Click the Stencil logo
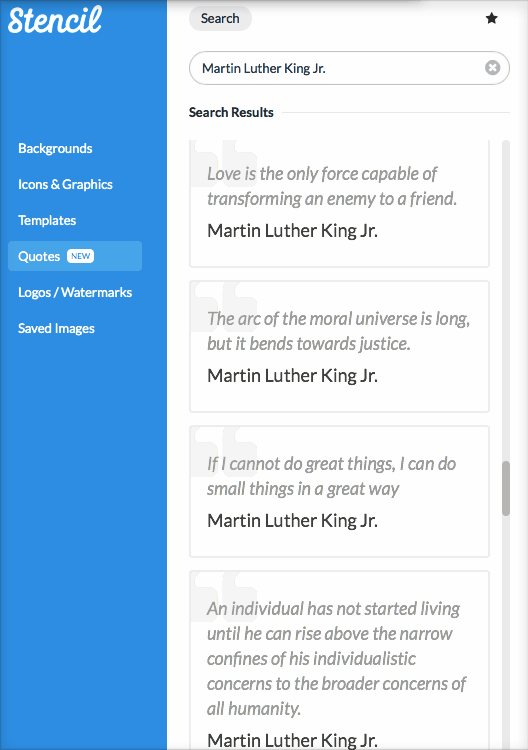 55,20
